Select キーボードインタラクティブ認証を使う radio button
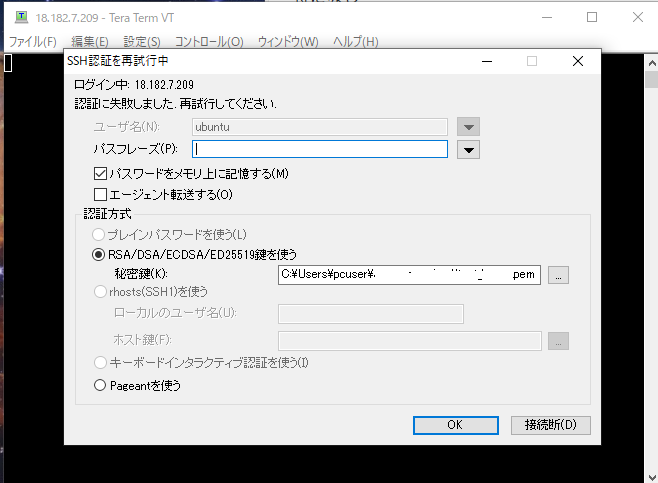Image resolution: width=658 pixels, height=483 pixels. [x=100, y=362]
